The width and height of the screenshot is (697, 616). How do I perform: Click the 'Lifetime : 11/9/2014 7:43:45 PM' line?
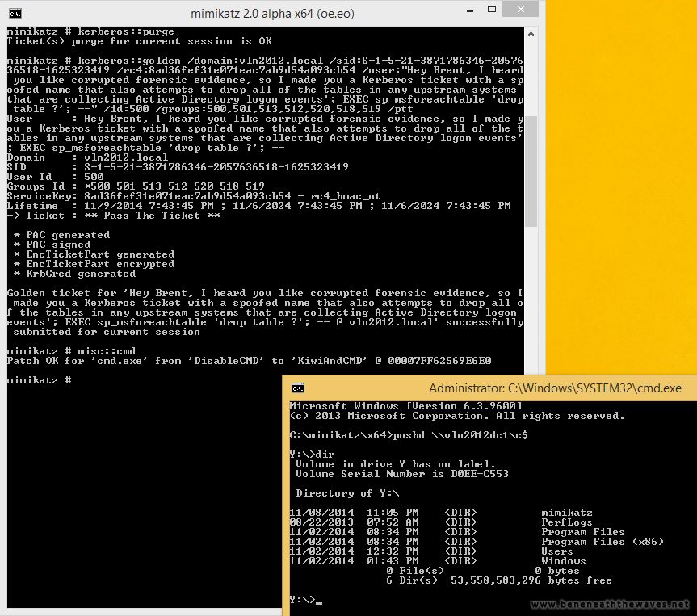point(258,206)
